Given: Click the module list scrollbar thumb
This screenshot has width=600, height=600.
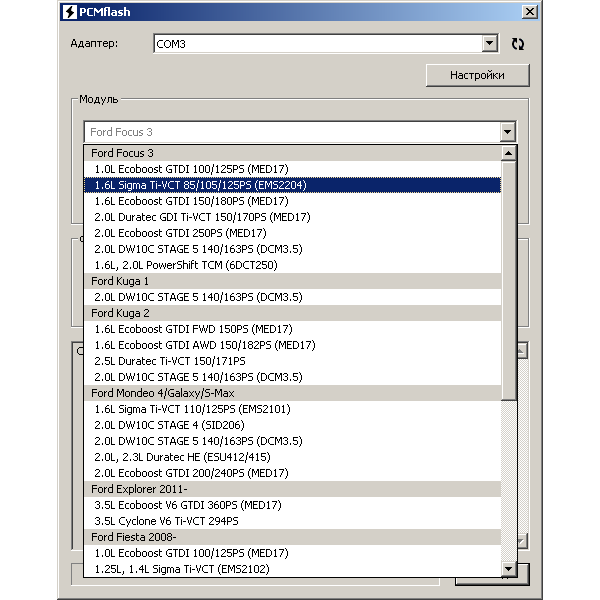Looking at the screenshot, I should pyautogui.click(x=508, y=280).
